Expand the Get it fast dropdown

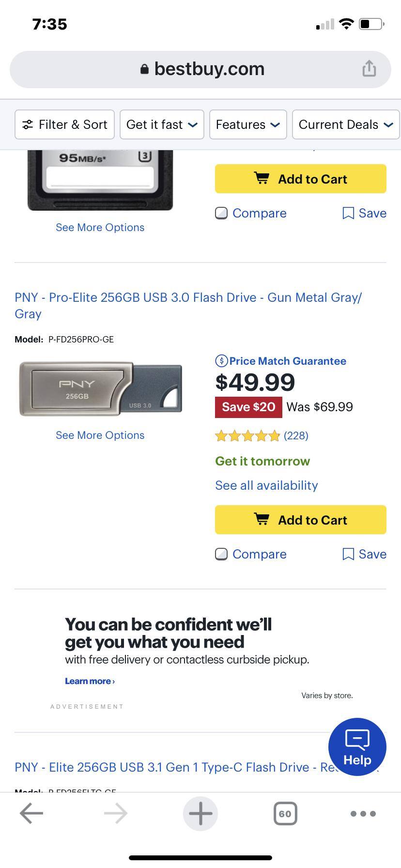coord(162,124)
